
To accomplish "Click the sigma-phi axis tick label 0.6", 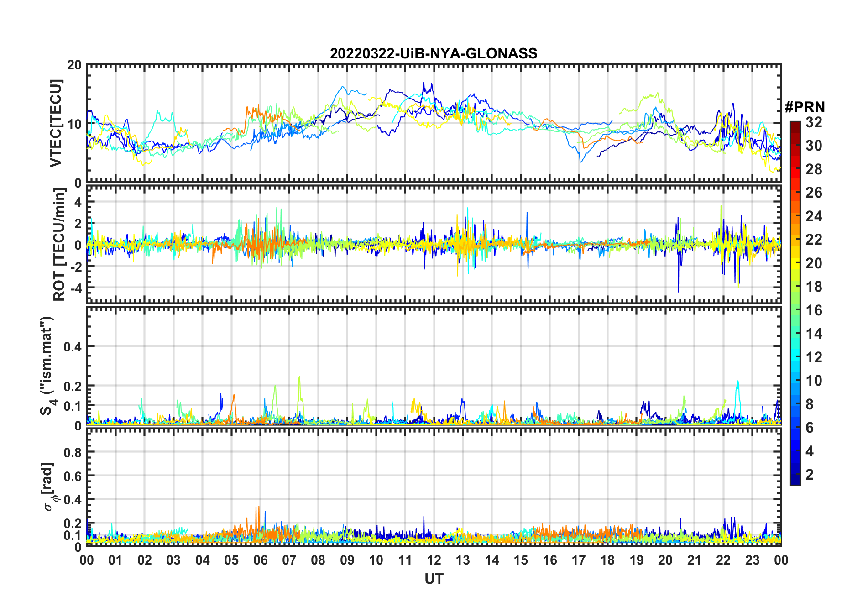I will click(73, 476).
